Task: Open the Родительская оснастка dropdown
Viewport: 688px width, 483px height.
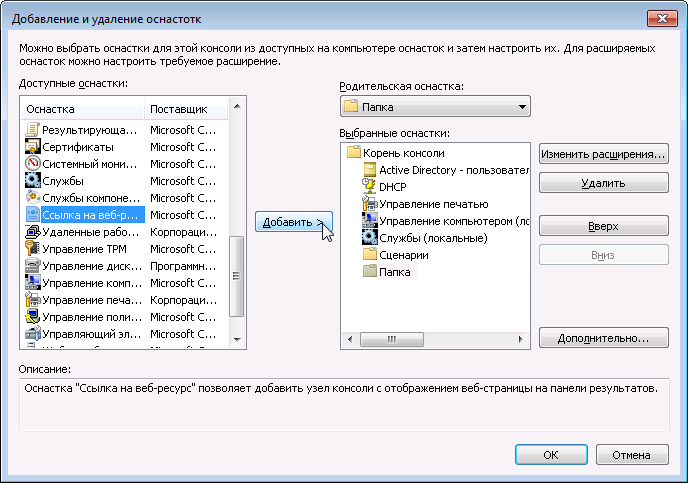Action: click(x=435, y=107)
